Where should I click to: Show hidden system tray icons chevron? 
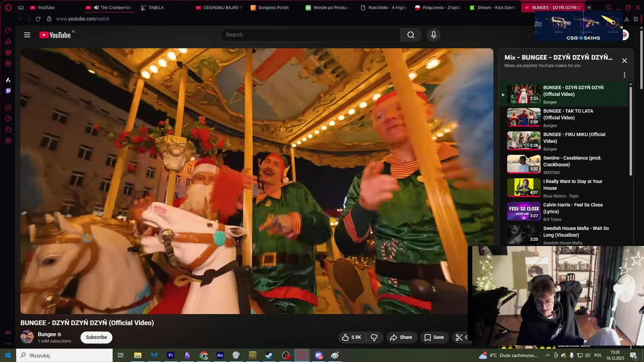click(x=548, y=355)
